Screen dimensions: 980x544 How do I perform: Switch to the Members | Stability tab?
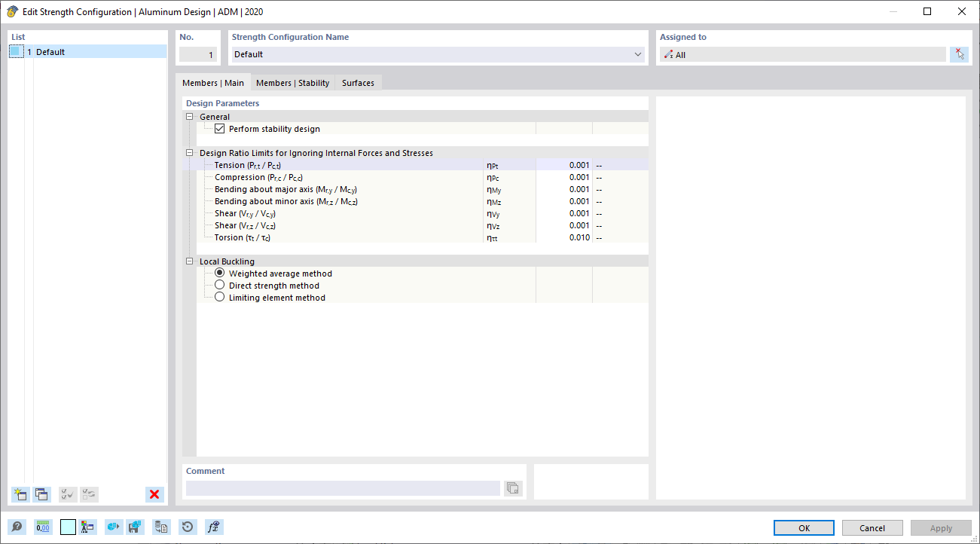(x=293, y=83)
